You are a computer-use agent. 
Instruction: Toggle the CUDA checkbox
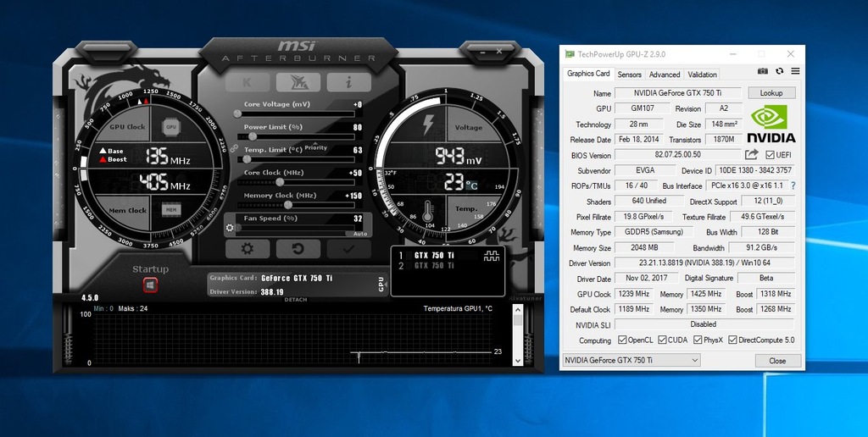[661, 340]
